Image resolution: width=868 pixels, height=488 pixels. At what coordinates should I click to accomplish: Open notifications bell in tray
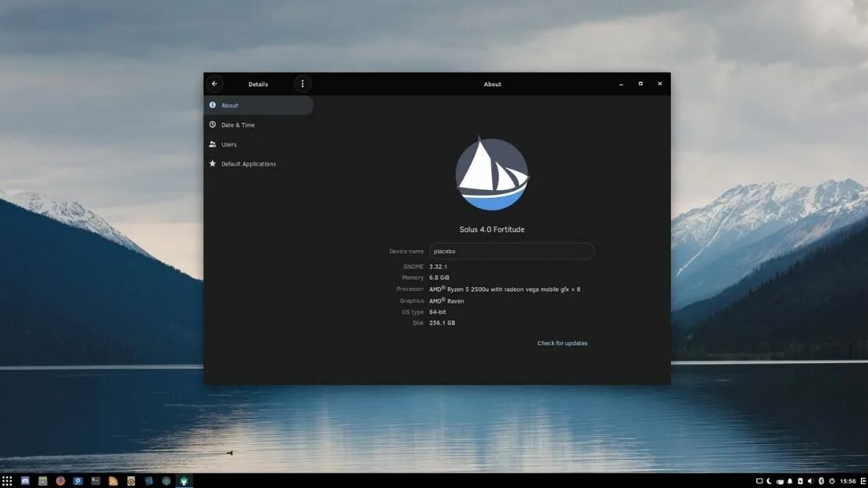coord(790,481)
